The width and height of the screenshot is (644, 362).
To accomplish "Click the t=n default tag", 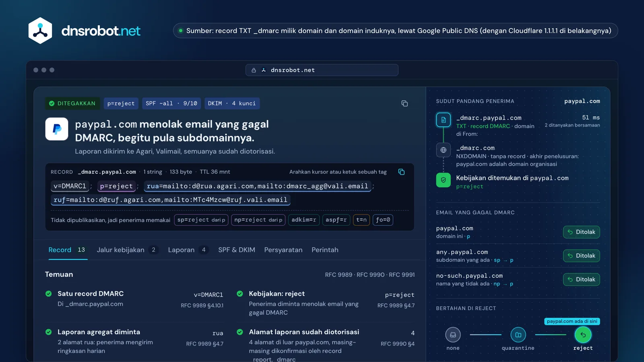I will 361,220.
